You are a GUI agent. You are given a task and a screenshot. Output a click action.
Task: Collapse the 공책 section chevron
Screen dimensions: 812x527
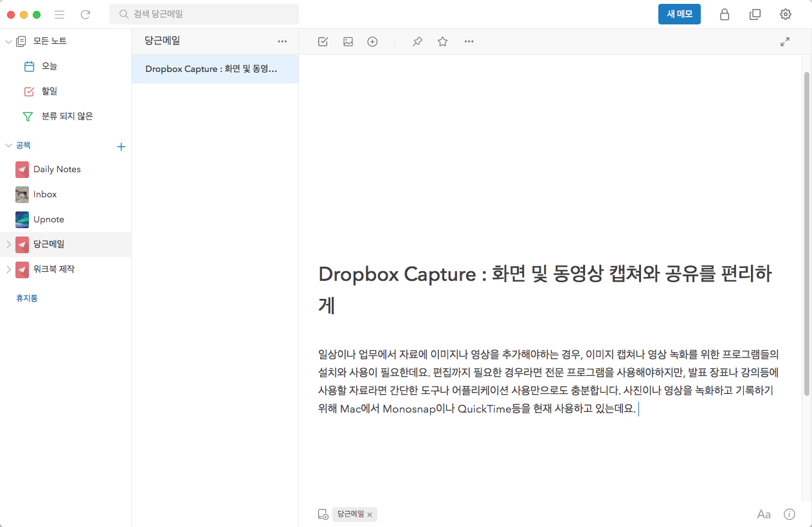click(x=8, y=146)
